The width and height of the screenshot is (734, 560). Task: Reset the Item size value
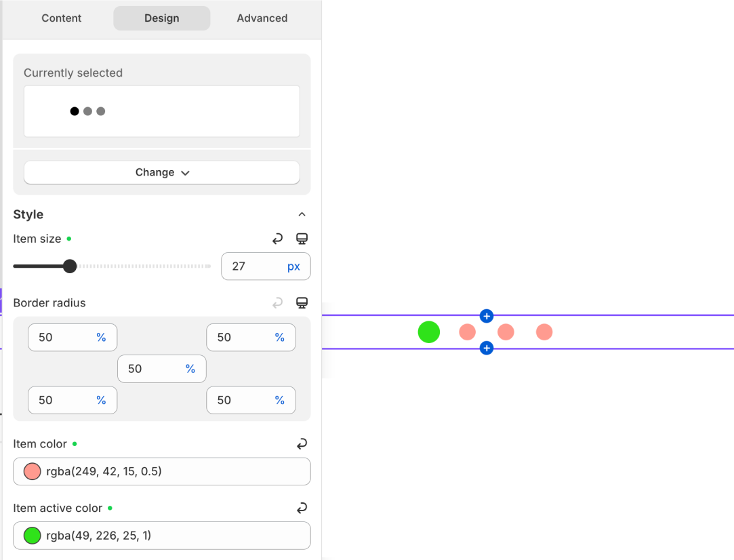[x=277, y=239]
